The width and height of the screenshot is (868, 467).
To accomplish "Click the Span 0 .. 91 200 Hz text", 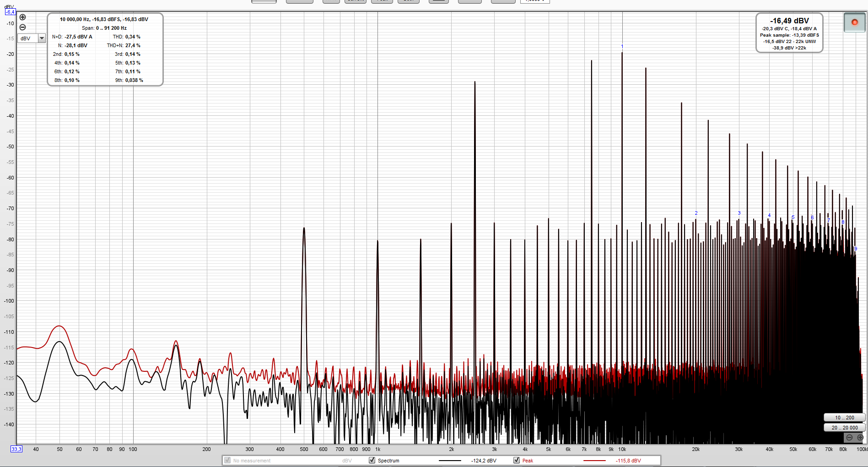I will pyautogui.click(x=104, y=28).
